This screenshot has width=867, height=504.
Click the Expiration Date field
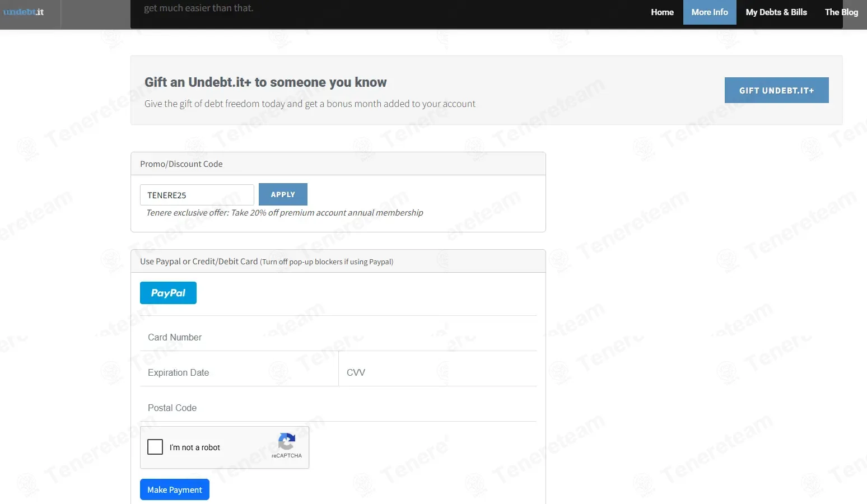pos(239,372)
